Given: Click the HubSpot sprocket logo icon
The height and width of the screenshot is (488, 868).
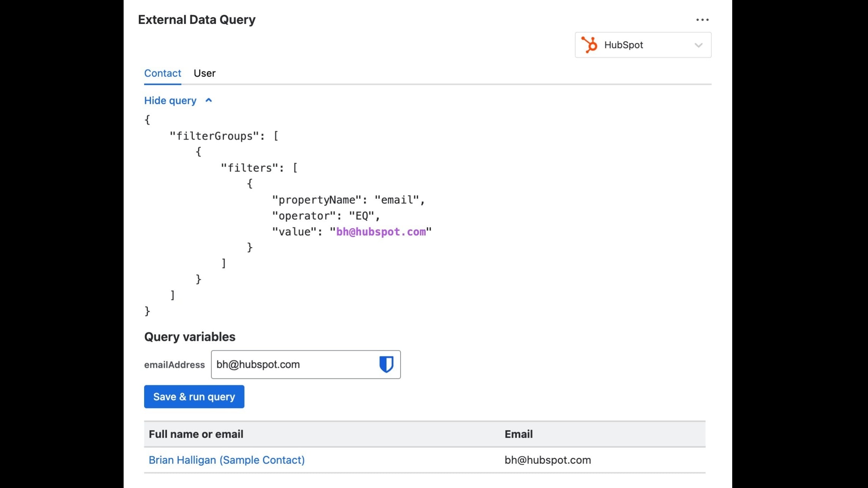Looking at the screenshot, I should pyautogui.click(x=589, y=45).
